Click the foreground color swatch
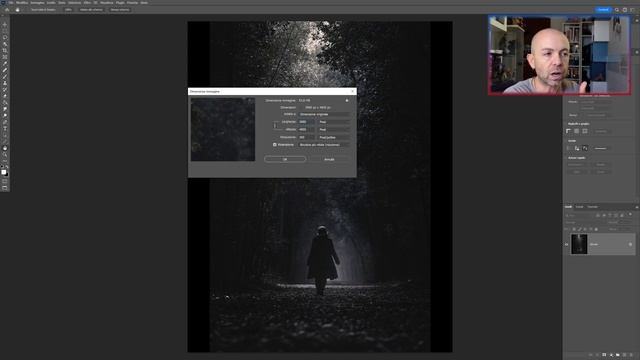The width and height of the screenshot is (640, 360). pyautogui.click(x=4, y=172)
